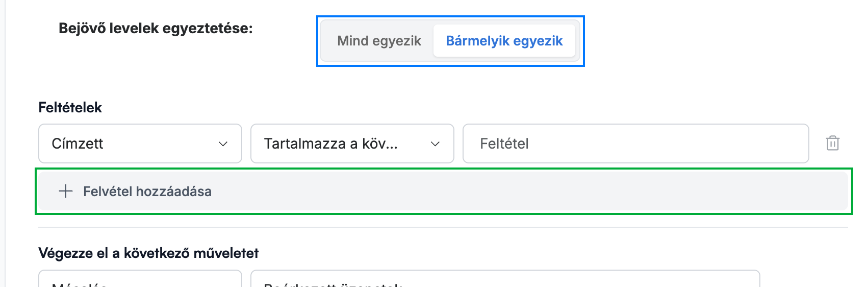Open the Címzett field dropdown
The height and width of the screenshot is (287, 868).
coord(140,143)
